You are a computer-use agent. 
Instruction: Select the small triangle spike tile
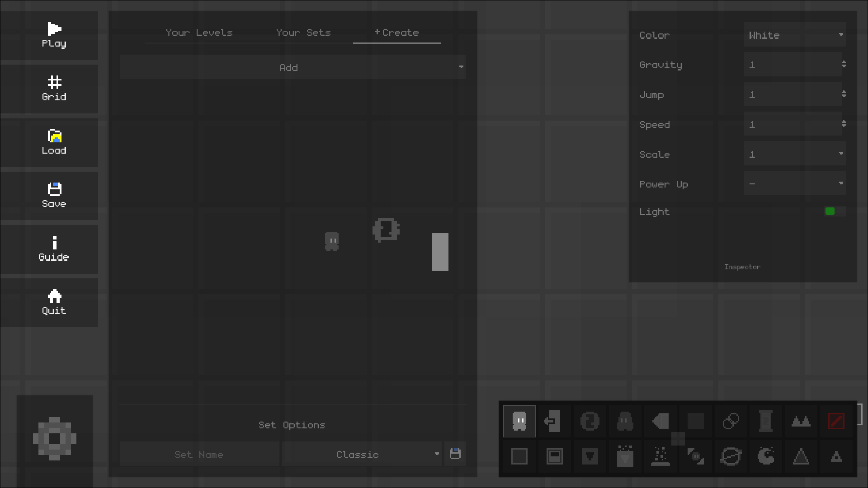pos(836,456)
